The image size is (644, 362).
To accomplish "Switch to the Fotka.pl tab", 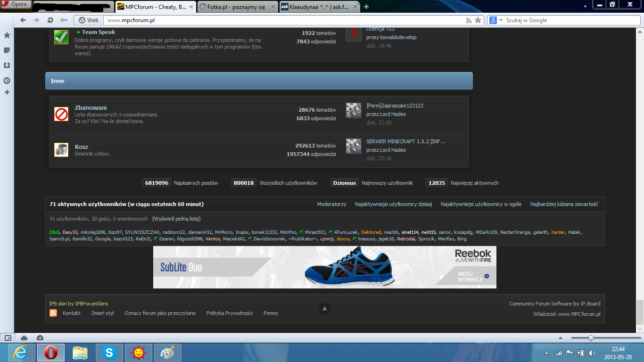I will pos(238,7).
